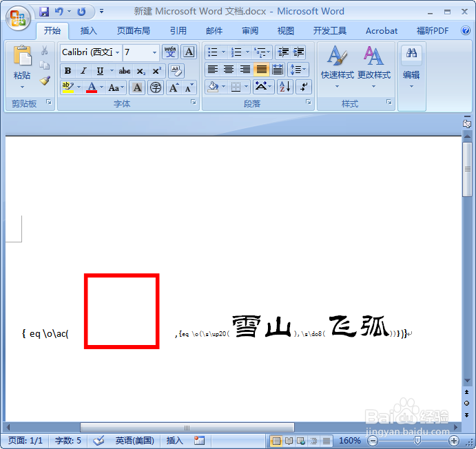Image resolution: width=476 pixels, height=449 pixels.
Task: Click the zoom slider handle
Action: pyautogui.click(x=417, y=440)
